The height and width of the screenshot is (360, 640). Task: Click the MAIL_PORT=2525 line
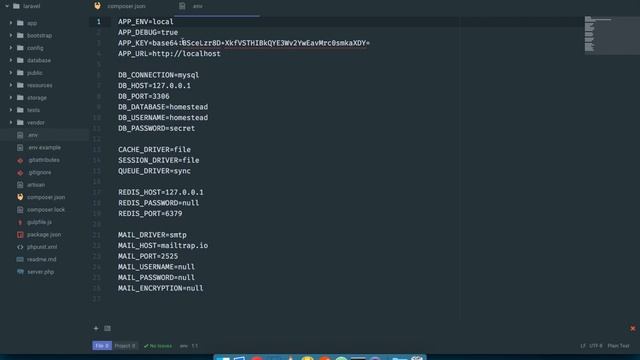pyautogui.click(x=148, y=256)
